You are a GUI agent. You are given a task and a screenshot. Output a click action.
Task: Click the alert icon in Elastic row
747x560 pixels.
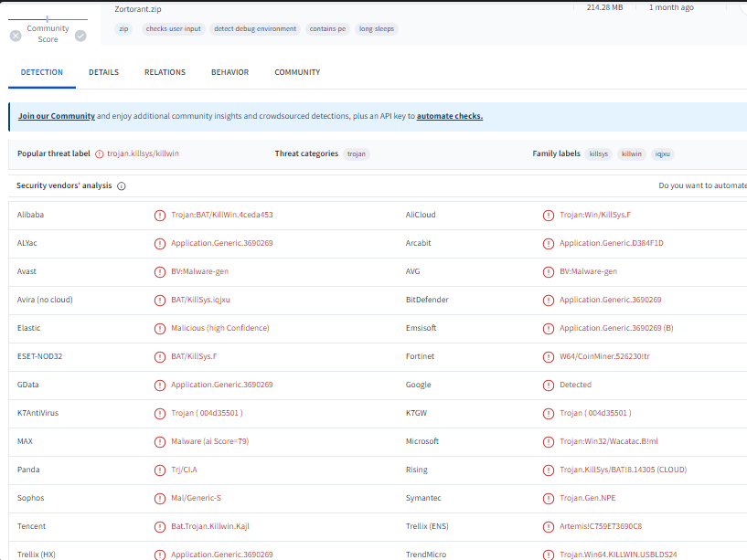[160, 329]
